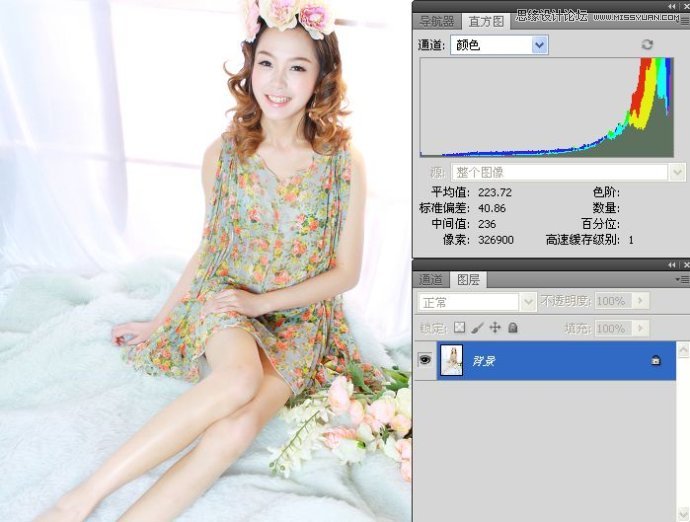Click the 背景 layer thumbnail
Viewport: 690px width, 522px height.
click(451, 360)
